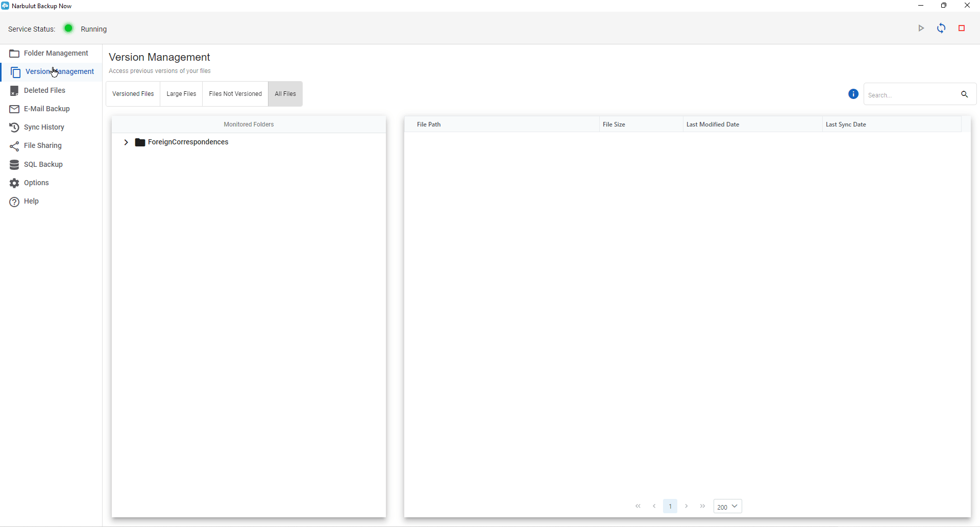Select ForeignCorrespondences folder in tree
The image size is (980, 527).
[x=188, y=142]
